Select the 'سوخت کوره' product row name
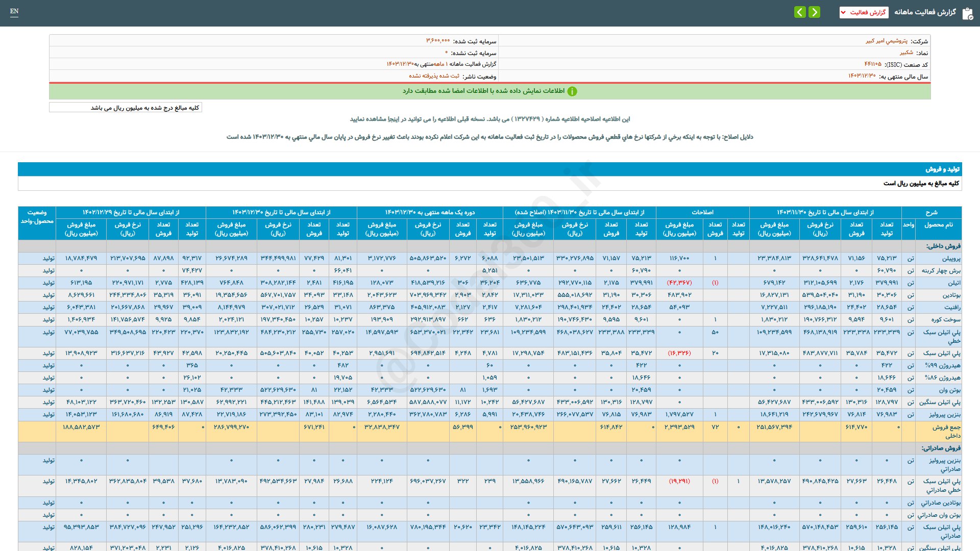Screen dimensions: 980x551 click(x=946, y=320)
